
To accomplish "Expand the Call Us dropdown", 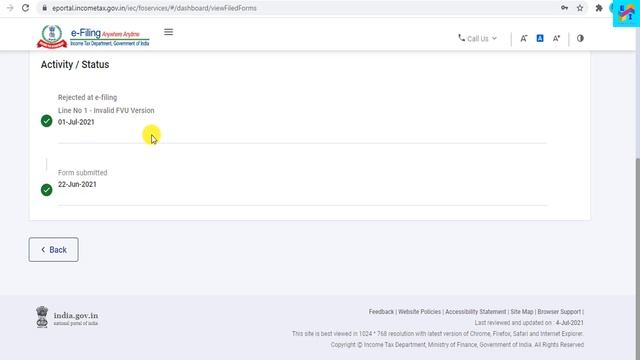I will (478, 38).
